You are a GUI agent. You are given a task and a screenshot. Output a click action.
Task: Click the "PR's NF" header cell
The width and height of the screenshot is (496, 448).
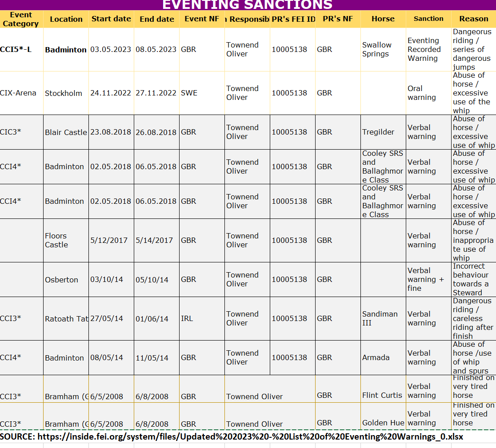point(338,19)
